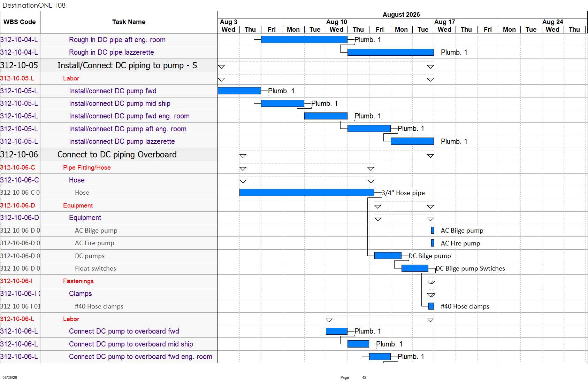Click the Gantt bar beside #40 Hose clamps label
The image size is (588, 382).
pos(431,306)
